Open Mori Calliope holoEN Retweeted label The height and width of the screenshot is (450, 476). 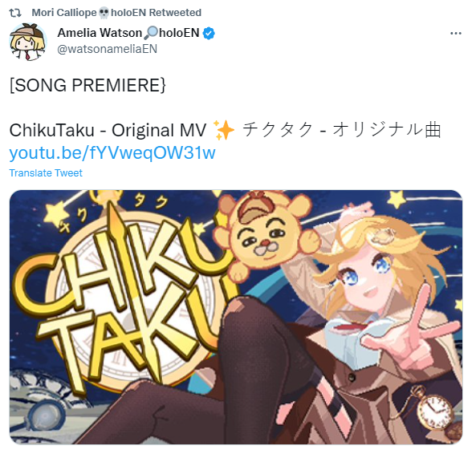116,13
